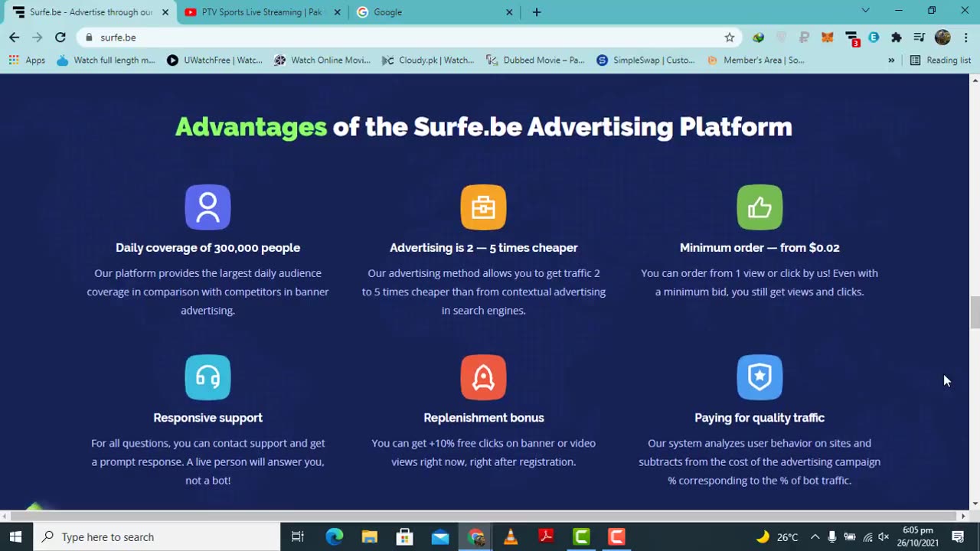Open the Dubbed Movie bookmark
The image size is (980, 551).
coord(535,60)
